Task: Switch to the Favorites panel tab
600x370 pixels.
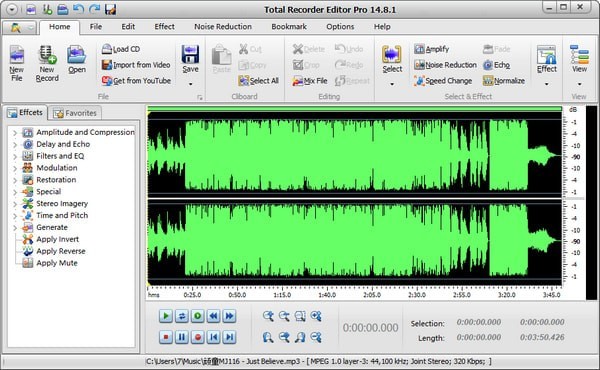Action: click(x=75, y=113)
